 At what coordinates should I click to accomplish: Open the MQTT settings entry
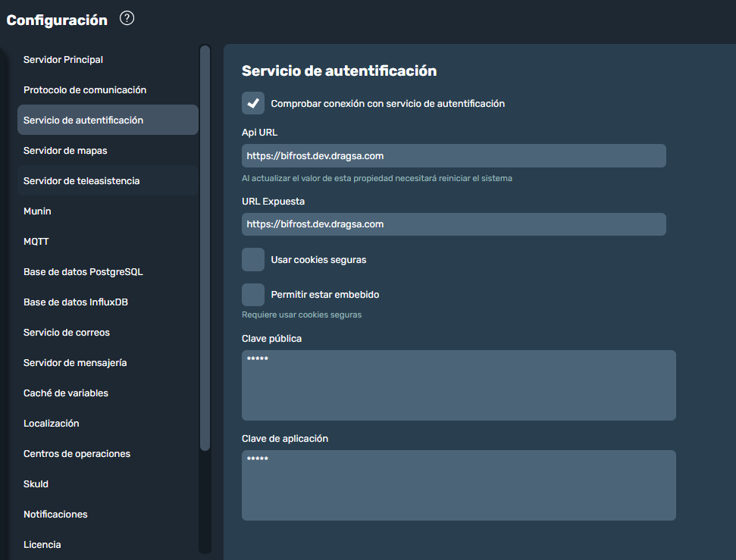pyautogui.click(x=108, y=241)
